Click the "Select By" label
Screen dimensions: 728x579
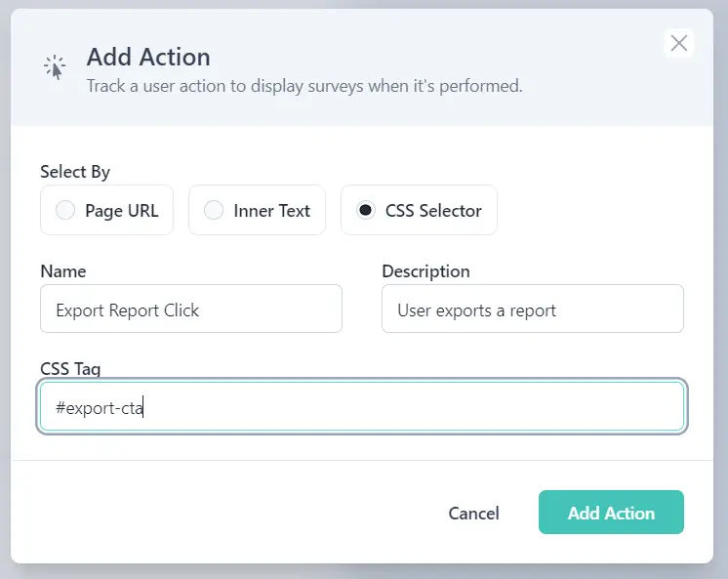pyautogui.click(x=75, y=172)
